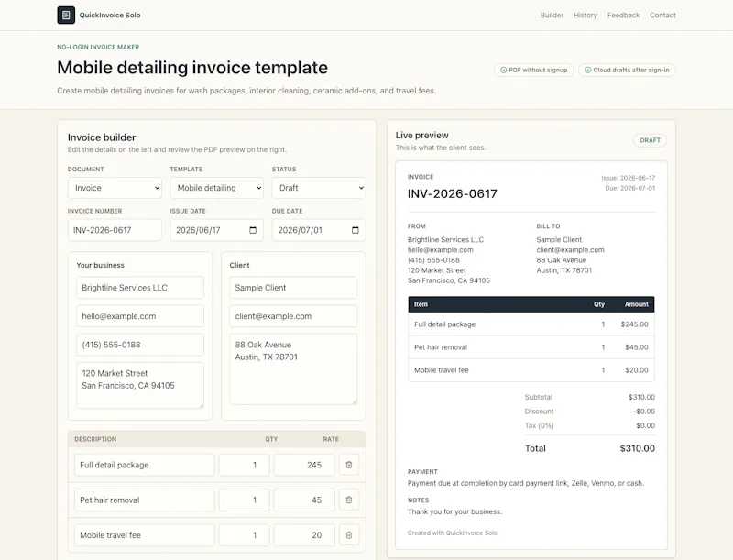Click the $45.00 amount in preview

(x=636, y=346)
